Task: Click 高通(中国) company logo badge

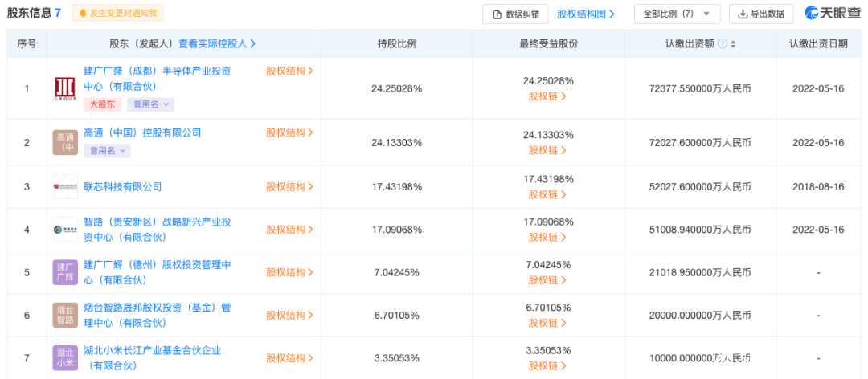Action: [x=65, y=142]
